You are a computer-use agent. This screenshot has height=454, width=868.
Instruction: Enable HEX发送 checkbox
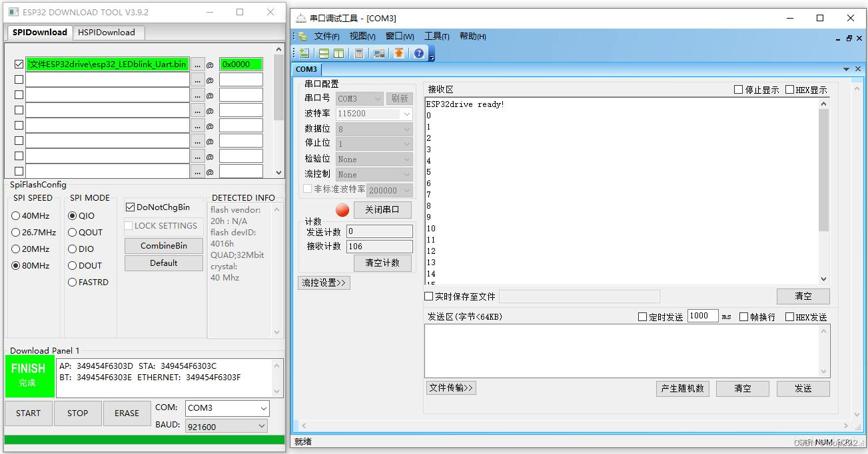(x=789, y=317)
